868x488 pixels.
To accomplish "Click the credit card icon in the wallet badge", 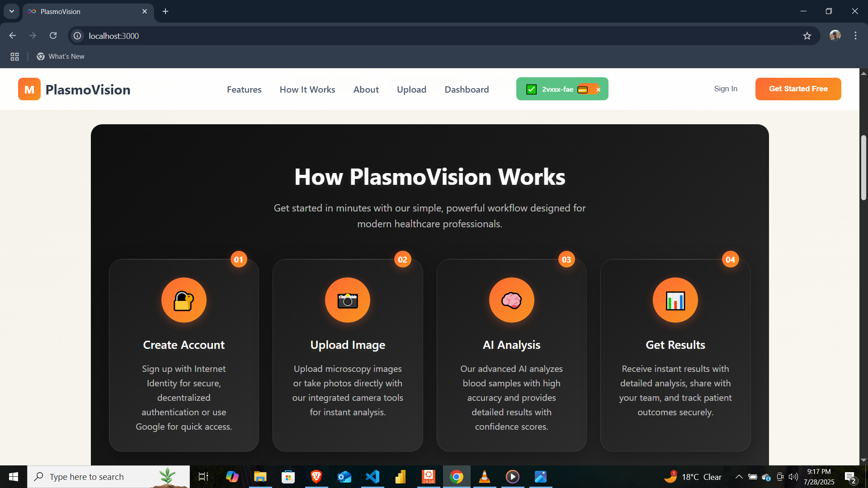I will 583,89.
